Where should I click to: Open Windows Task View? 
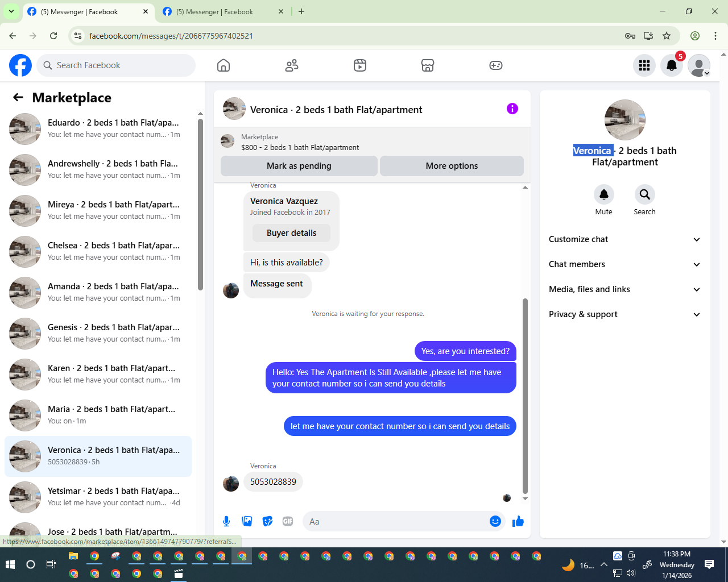point(51,564)
